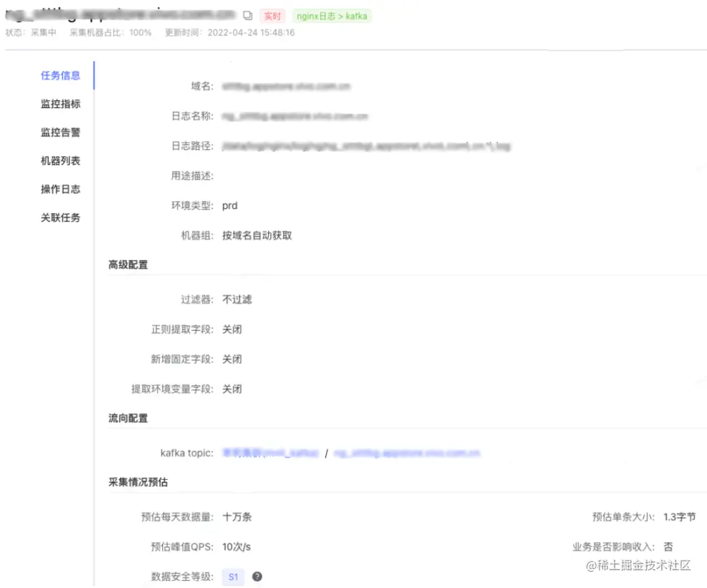Click the 采集机器占比 100% indicator
707x588 pixels.
[109, 33]
